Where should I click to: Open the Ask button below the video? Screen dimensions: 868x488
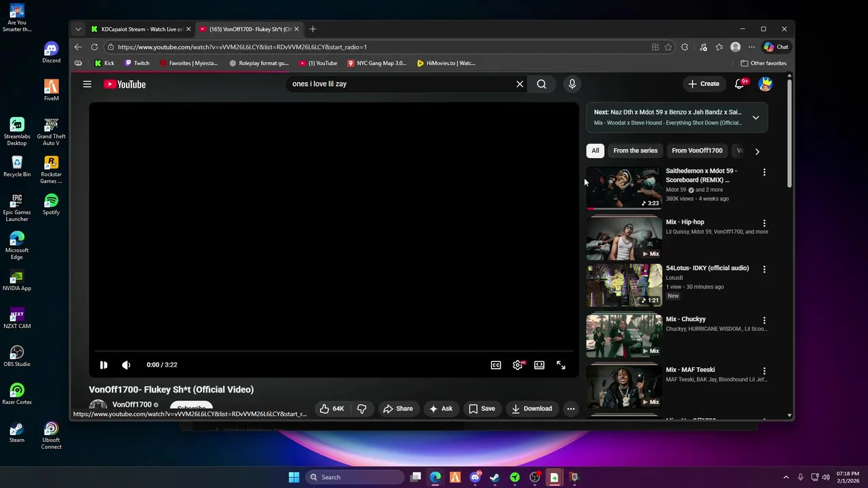click(441, 409)
